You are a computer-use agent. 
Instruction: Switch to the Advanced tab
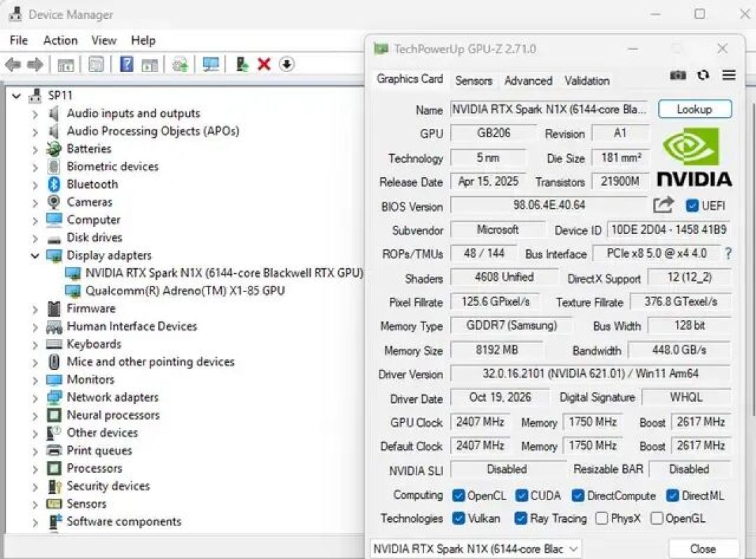click(x=528, y=81)
